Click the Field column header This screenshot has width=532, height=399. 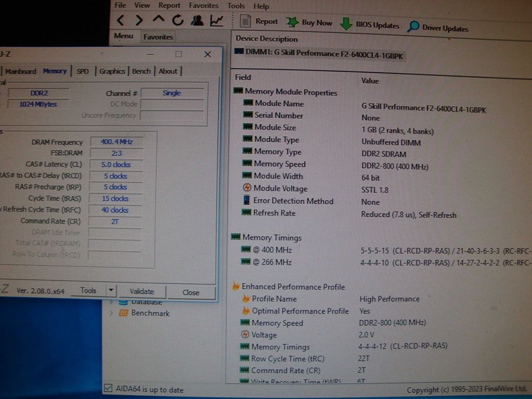[243, 78]
